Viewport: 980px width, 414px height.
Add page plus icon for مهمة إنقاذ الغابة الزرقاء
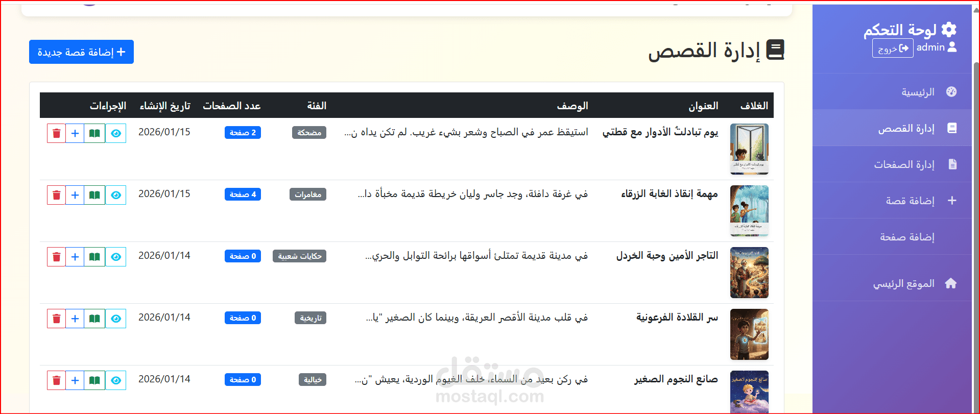point(75,195)
